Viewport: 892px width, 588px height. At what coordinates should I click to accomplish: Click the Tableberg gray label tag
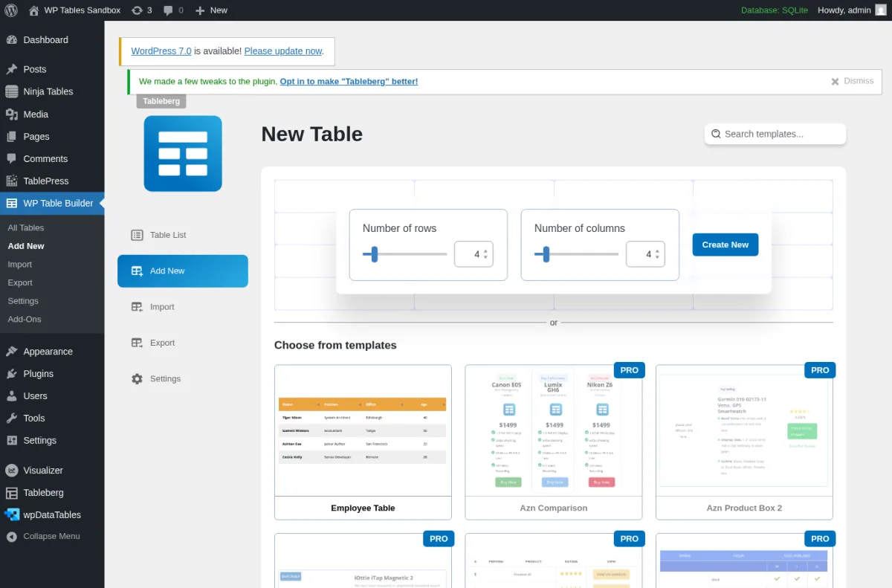click(x=161, y=101)
